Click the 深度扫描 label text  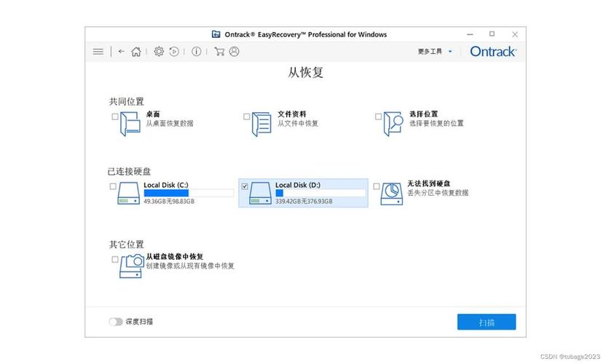tap(139, 322)
